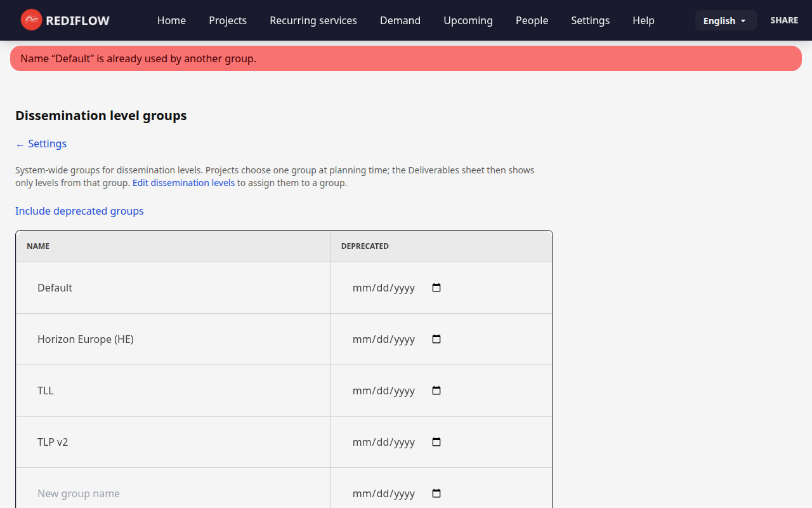The width and height of the screenshot is (812, 508).
Task: Select Recurring services in the navbar
Action: point(313,20)
